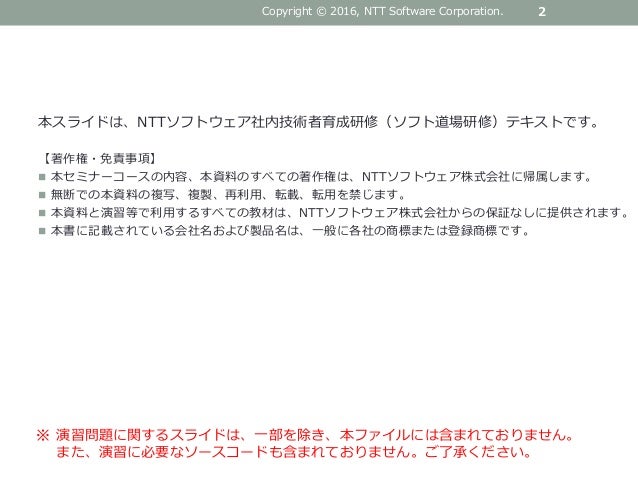This screenshot has height=479, width=638.
Task: Click the bullet text starting '本資料と演習等で利用する'
Action: tap(340, 212)
